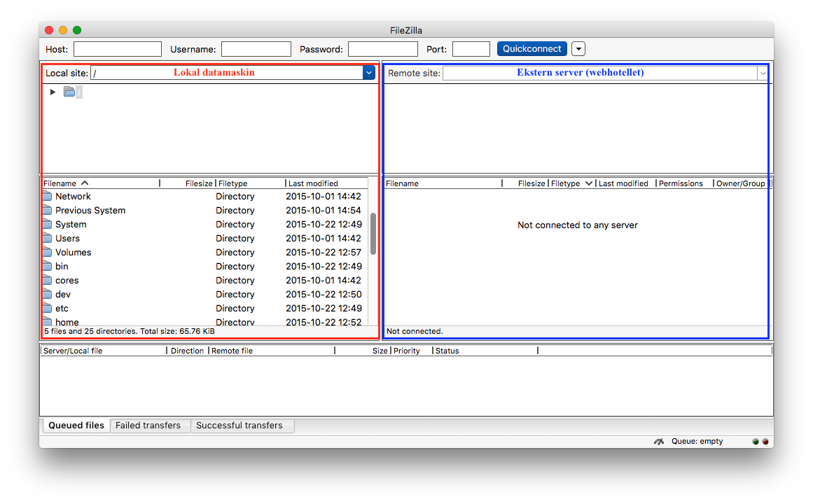Select the Network directory name
Image resolution: width=813 pixels, height=504 pixels.
pyautogui.click(x=73, y=197)
